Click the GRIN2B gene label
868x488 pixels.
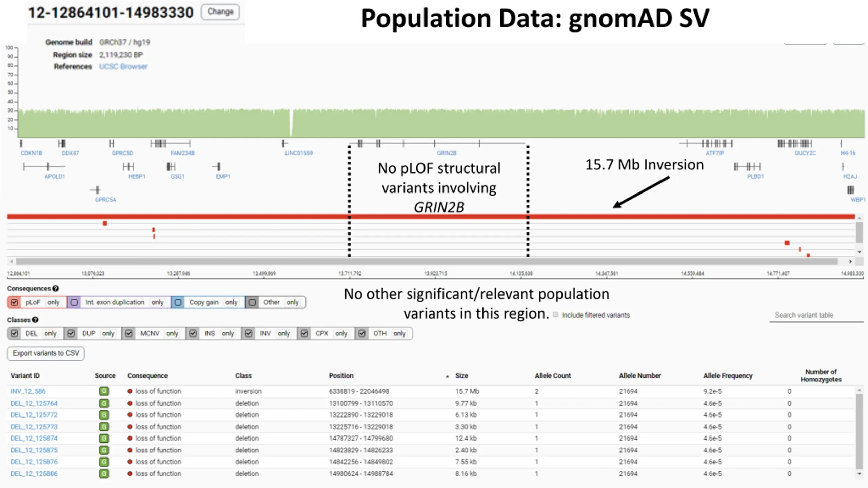click(447, 153)
